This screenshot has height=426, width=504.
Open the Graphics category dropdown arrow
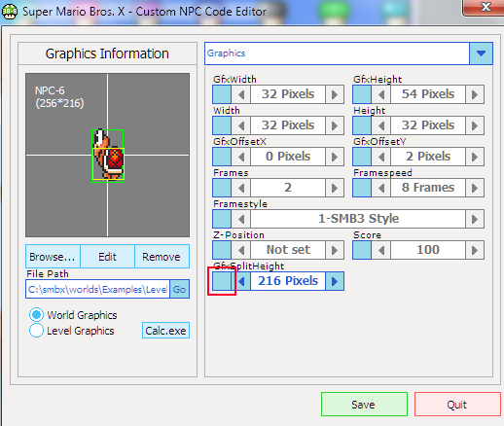(481, 53)
